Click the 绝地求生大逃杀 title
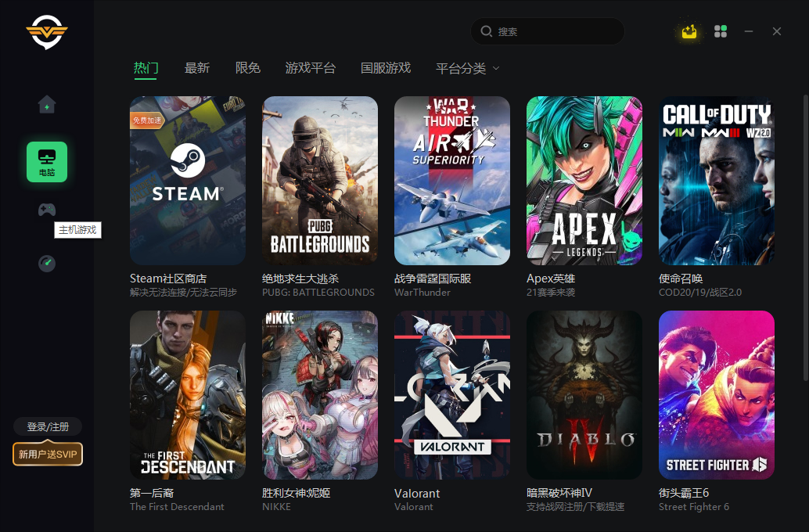 point(300,279)
